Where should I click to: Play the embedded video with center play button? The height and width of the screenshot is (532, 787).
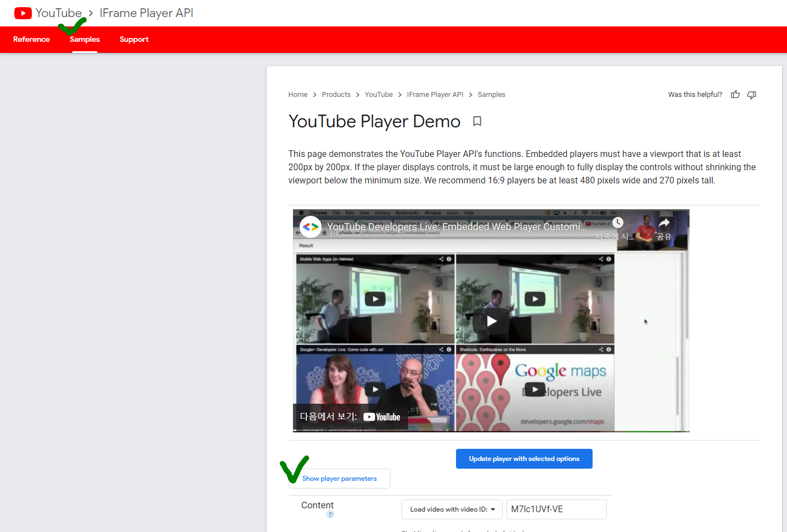(x=491, y=321)
